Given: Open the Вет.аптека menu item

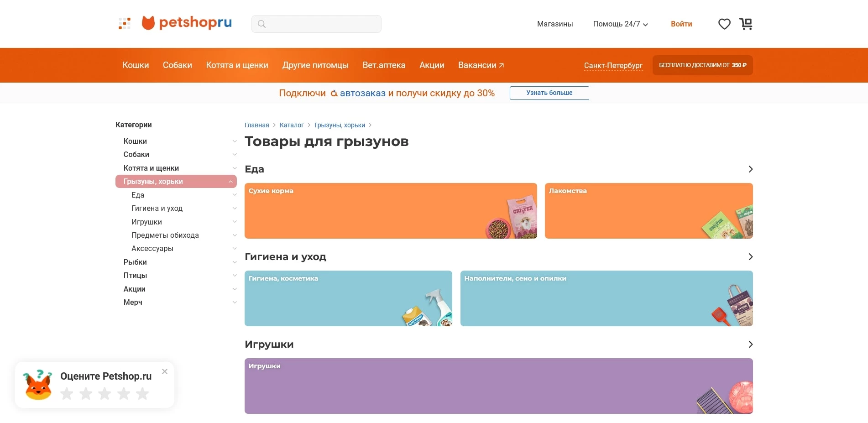Looking at the screenshot, I should click(x=384, y=65).
